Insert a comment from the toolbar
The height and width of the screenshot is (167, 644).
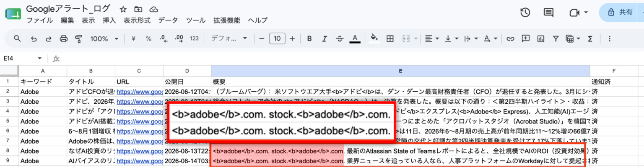tap(525, 39)
